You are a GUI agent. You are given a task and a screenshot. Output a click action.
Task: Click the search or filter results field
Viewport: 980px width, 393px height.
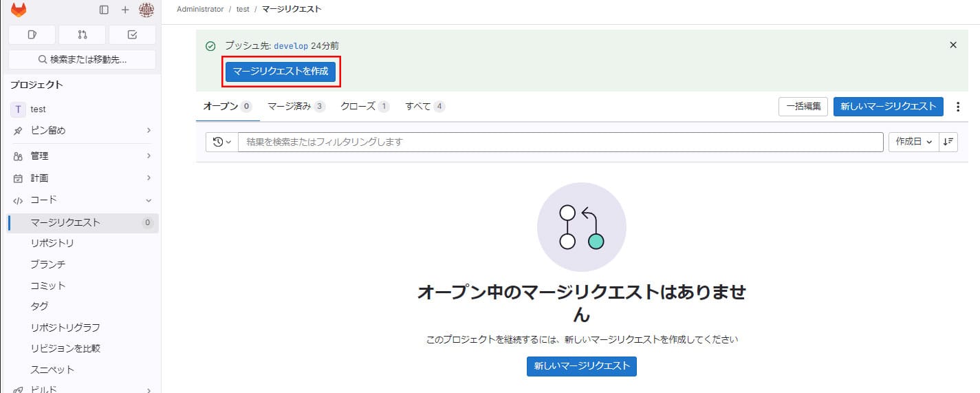[x=560, y=142]
